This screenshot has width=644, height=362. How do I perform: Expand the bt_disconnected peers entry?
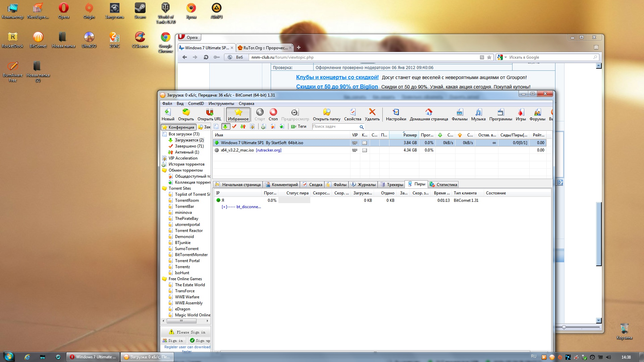224,207
